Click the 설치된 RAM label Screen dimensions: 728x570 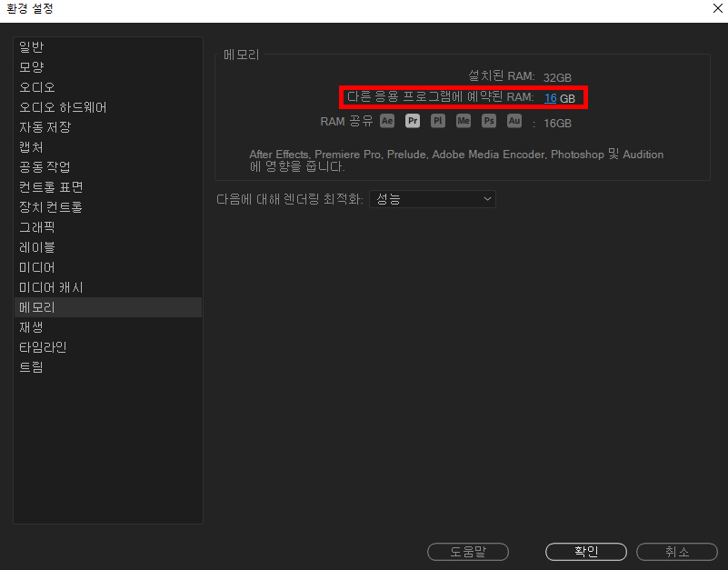click(501, 75)
